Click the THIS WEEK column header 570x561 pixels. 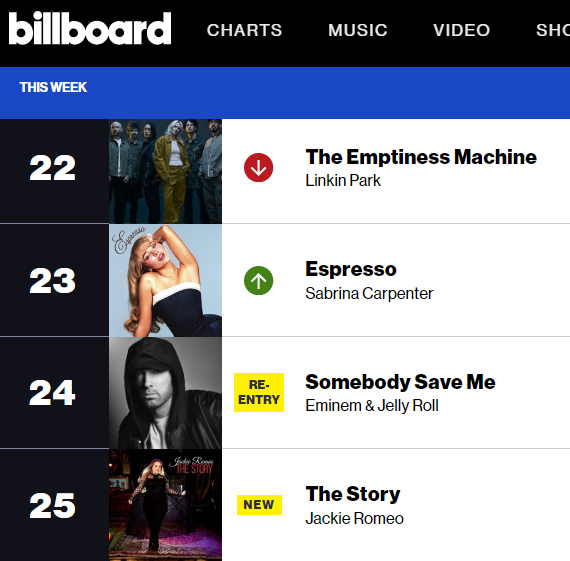53,87
